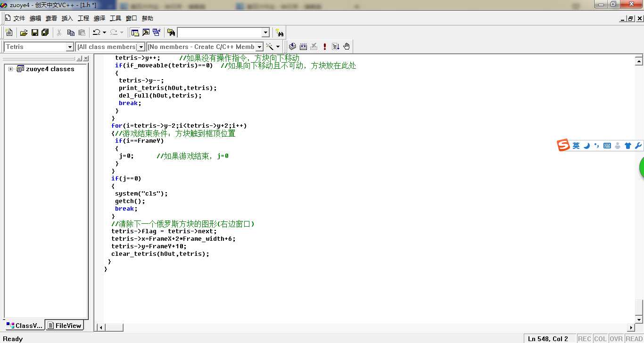Click inside the Find text input field

[219, 33]
